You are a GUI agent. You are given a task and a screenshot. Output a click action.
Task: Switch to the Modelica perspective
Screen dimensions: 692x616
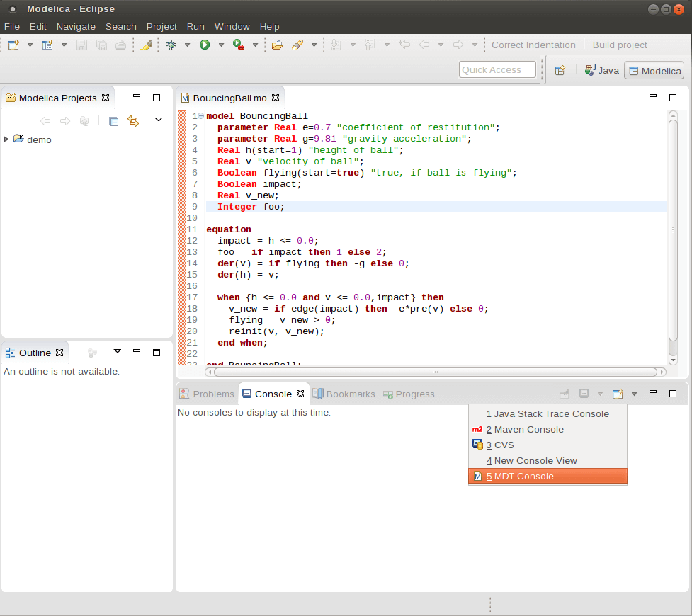(x=654, y=71)
